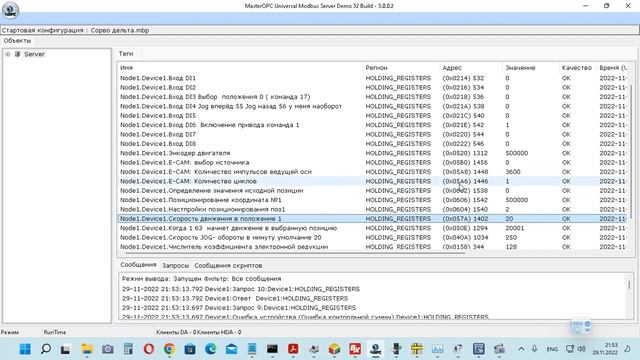Select row Вход DI3 Выбор положения 0

(x=373, y=97)
